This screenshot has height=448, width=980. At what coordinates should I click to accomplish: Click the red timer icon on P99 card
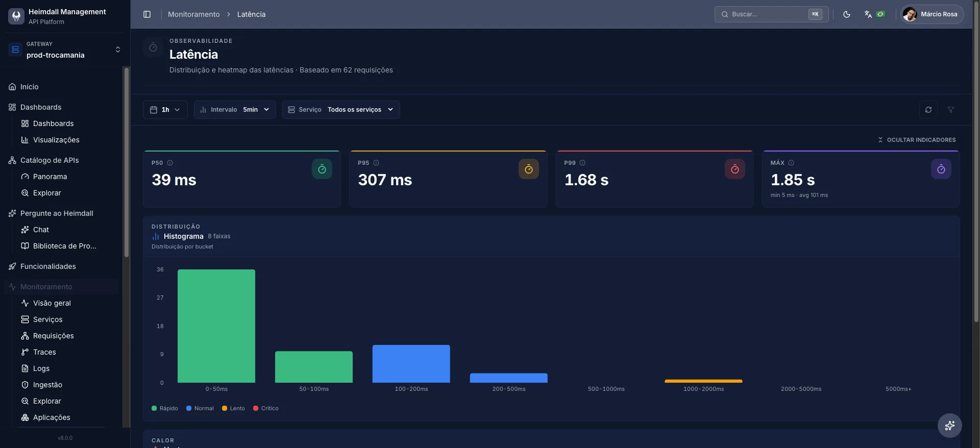(735, 169)
